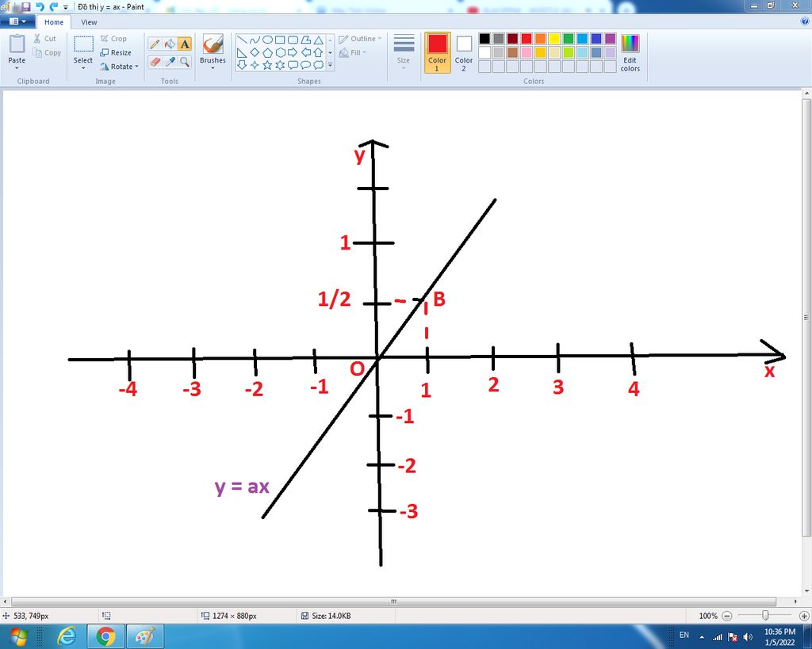812x649 pixels.
Task: Pick the yellow color swatch
Action: point(554,38)
